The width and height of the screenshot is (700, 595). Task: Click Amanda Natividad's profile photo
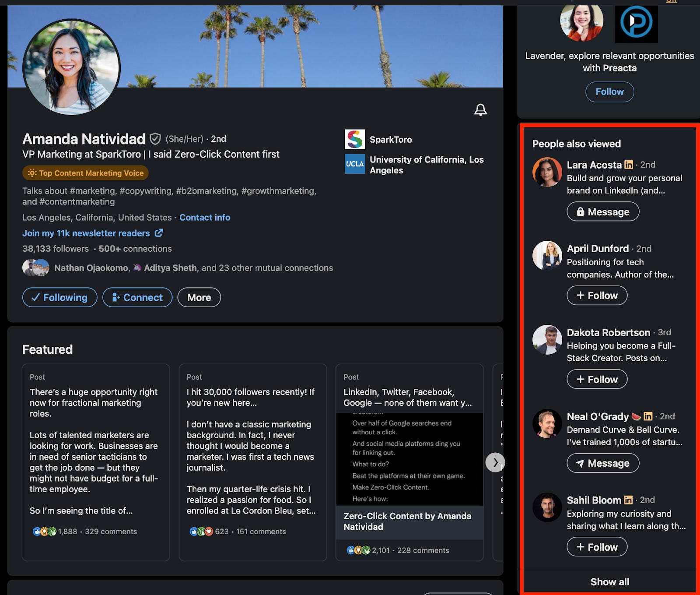coord(71,67)
